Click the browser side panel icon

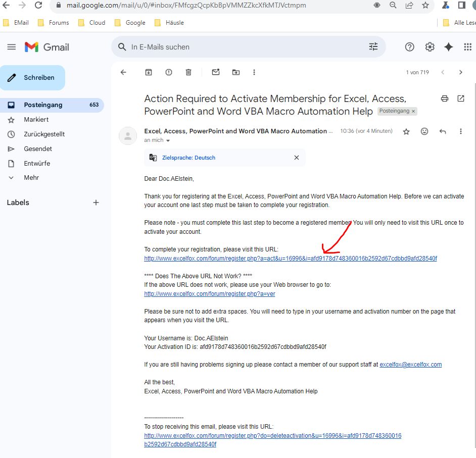tap(462, 5)
